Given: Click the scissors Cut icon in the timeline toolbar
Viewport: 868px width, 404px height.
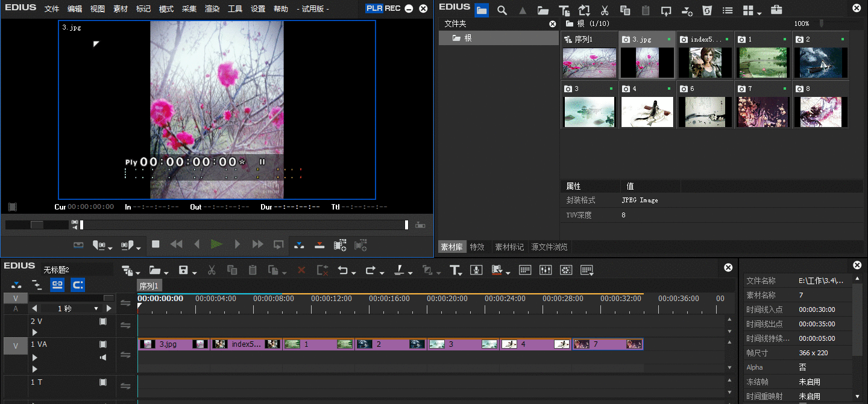Looking at the screenshot, I should coord(212,270).
